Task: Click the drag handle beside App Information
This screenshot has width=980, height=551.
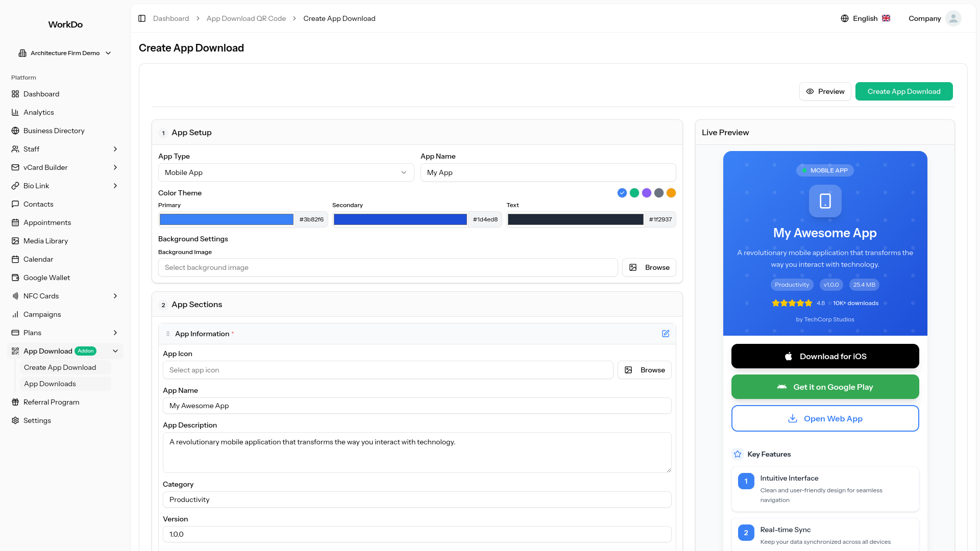Action: [168, 334]
